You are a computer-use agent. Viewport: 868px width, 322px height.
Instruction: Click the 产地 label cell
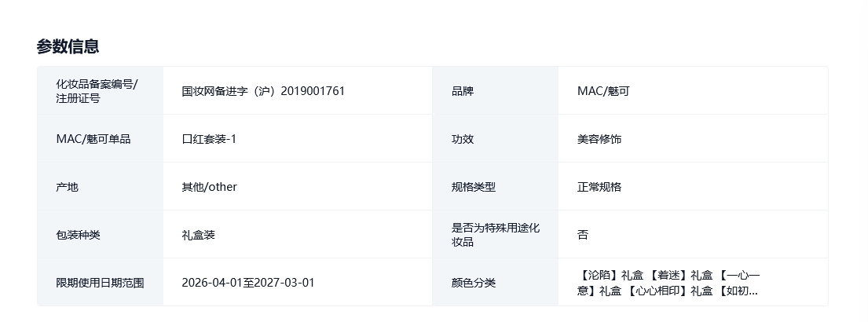[x=68, y=187]
